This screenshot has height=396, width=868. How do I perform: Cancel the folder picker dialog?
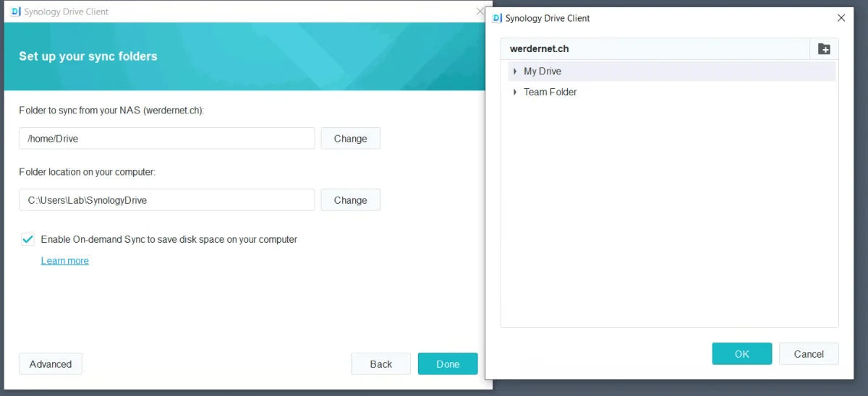coord(809,354)
